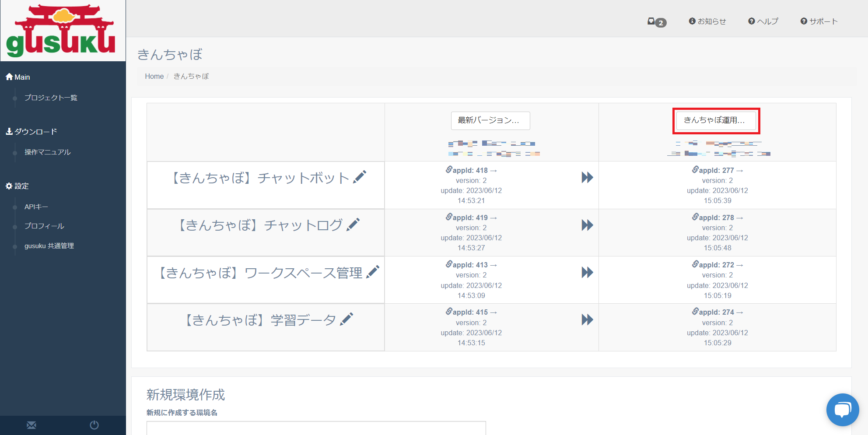Open プロジェクト一覧 in the sidebar

(51, 98)
